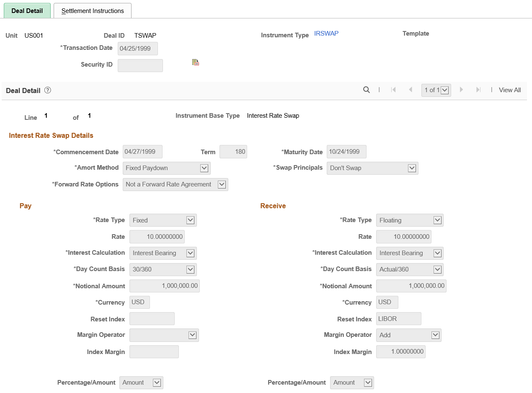The width and height of the screenshot is (532, 393).
Task: Go to last row navigation arrow
Action: tap(478, 90)
